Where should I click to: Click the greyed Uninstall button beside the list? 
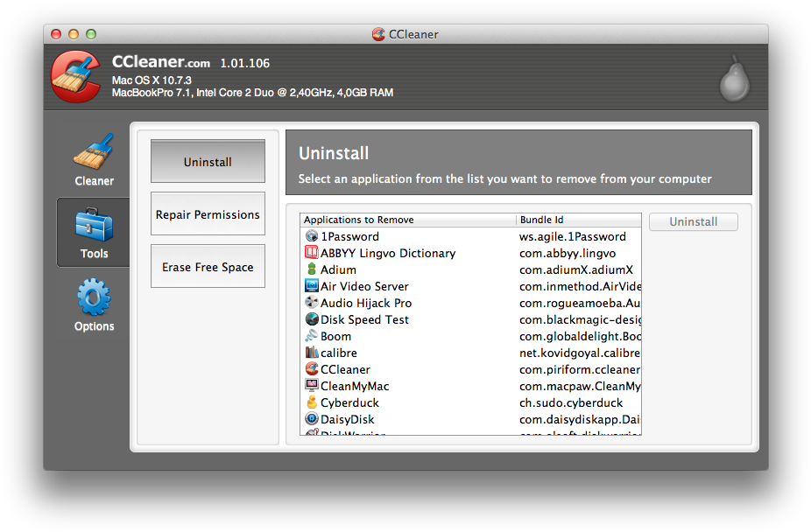coord(693,221)
